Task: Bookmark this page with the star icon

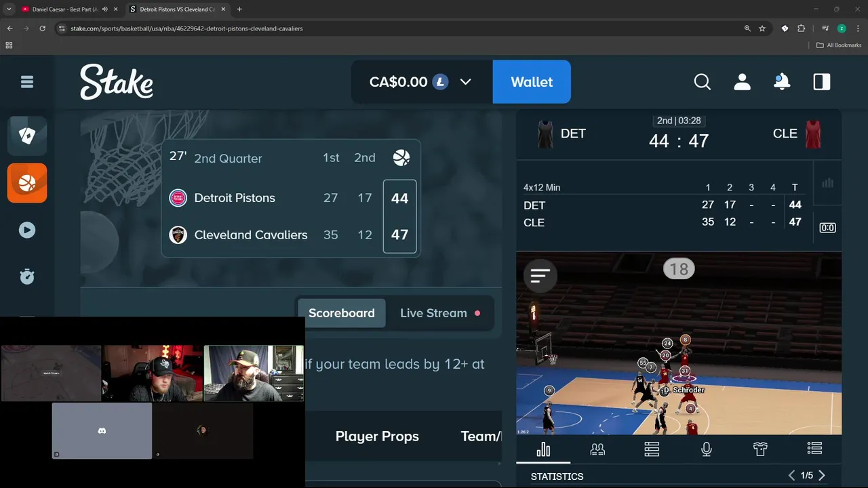Action: click(x=762, y=28)
